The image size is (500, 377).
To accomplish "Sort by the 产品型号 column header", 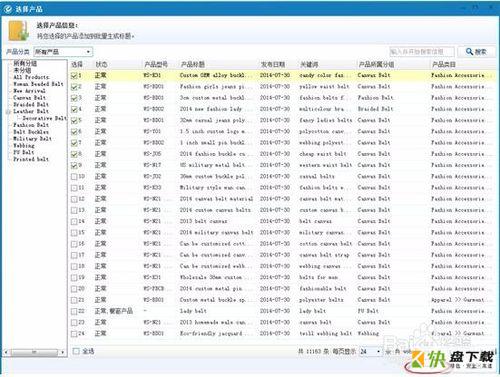I will (x=156, y=64).
